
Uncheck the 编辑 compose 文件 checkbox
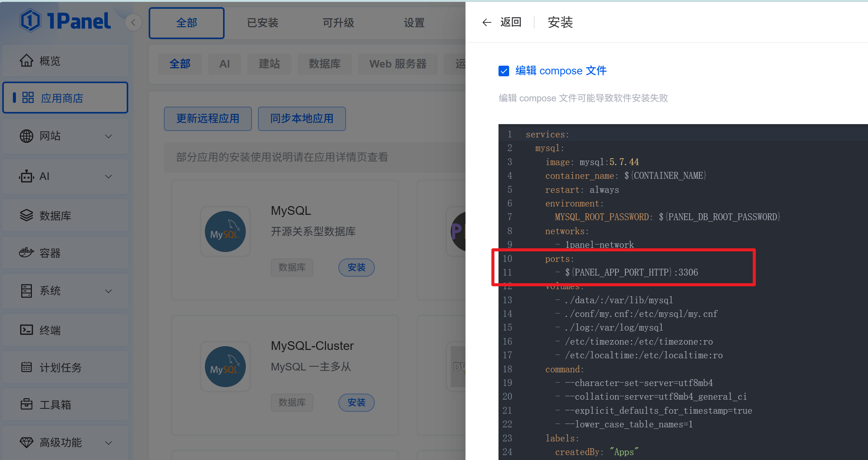(504, 71)
